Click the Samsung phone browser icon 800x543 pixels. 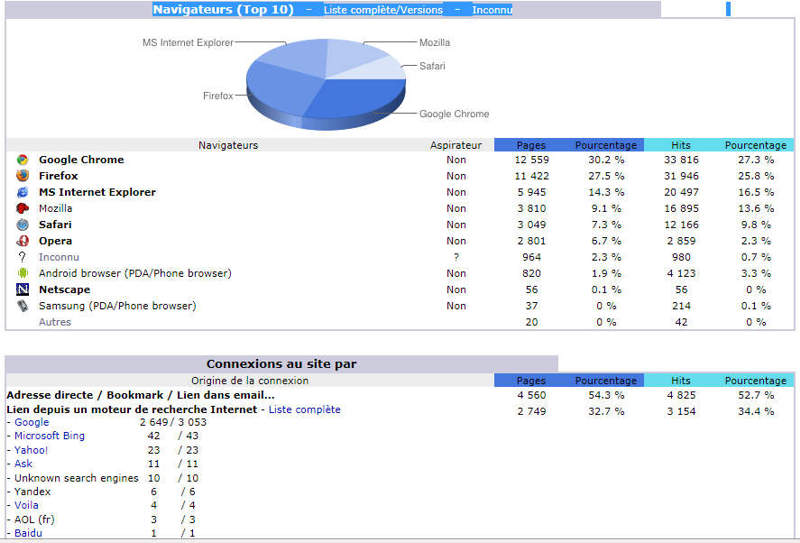coord(22,306)
